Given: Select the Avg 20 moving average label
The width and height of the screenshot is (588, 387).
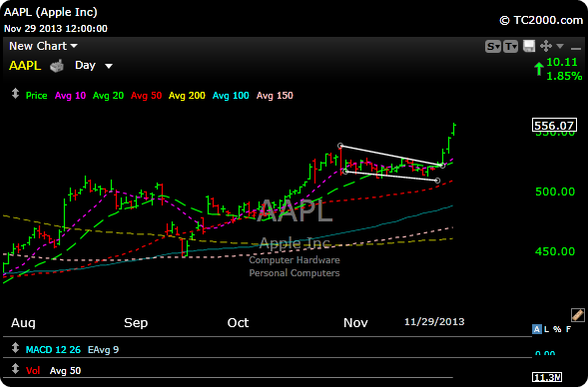Looking at the screenshot, I should (108, 96).
